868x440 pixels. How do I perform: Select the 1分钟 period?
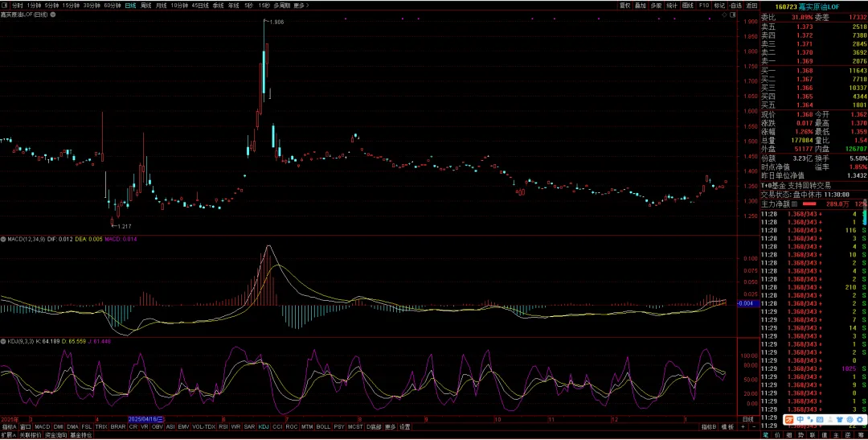(x=35, y=5)
